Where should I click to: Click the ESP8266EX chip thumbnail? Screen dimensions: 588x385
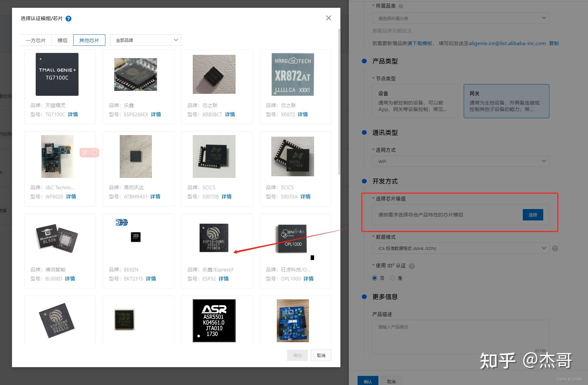[x=135, y=74]
